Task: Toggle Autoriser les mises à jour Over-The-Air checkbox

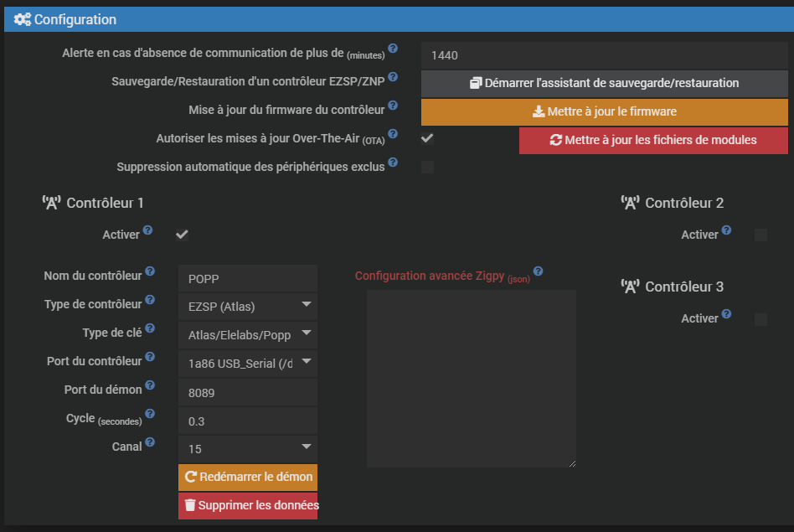Action: pos(427,138)
